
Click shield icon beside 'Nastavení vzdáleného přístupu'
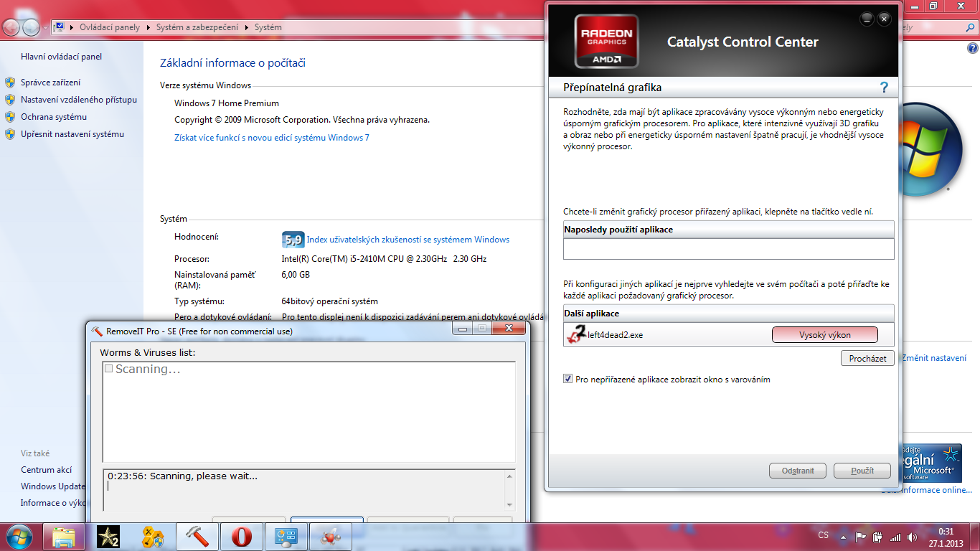[10, 100]
